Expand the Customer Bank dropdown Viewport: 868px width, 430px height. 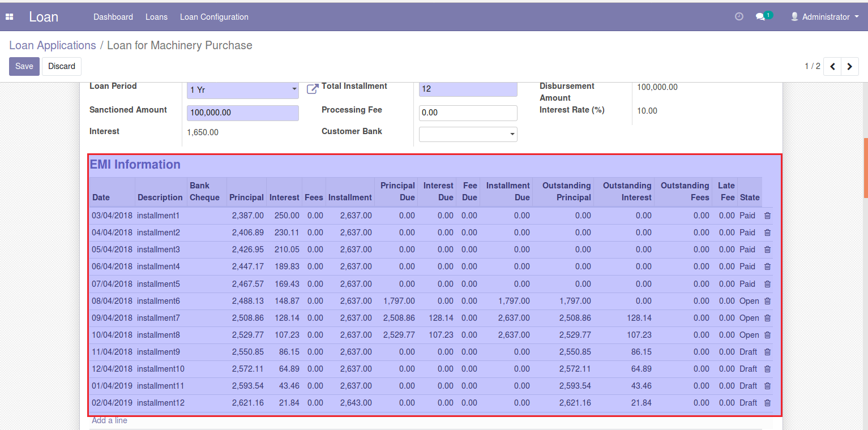tap(468, 134)
